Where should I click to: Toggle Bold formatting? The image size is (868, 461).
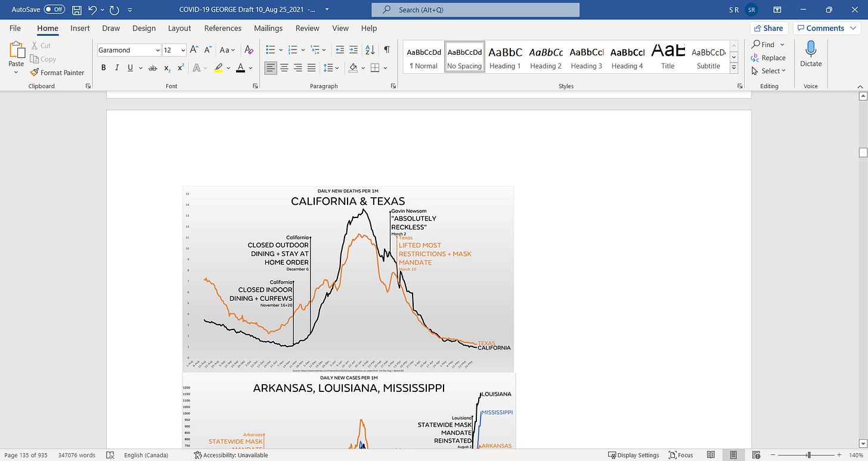pyautogui.click(x=104, y=68)
